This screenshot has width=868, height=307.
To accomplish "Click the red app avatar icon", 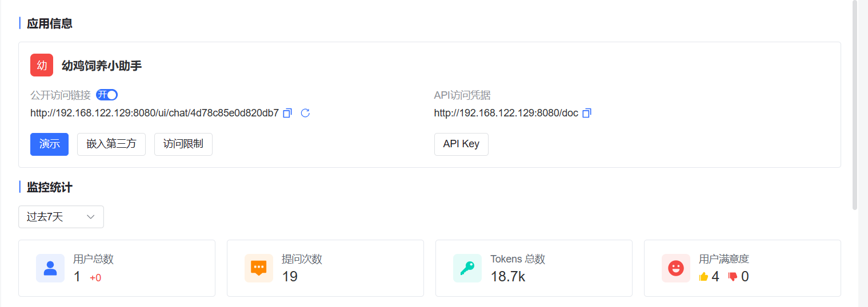I will pos(42,65).
